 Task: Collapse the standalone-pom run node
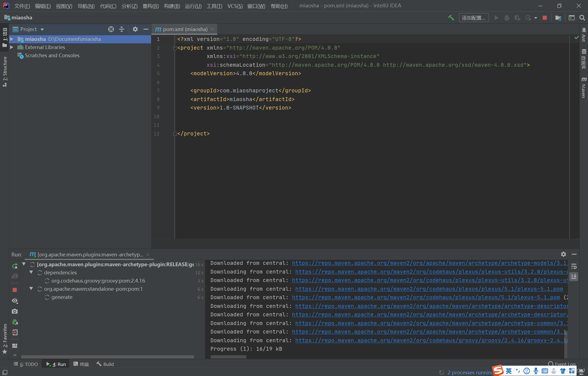(x=31, y=289)
